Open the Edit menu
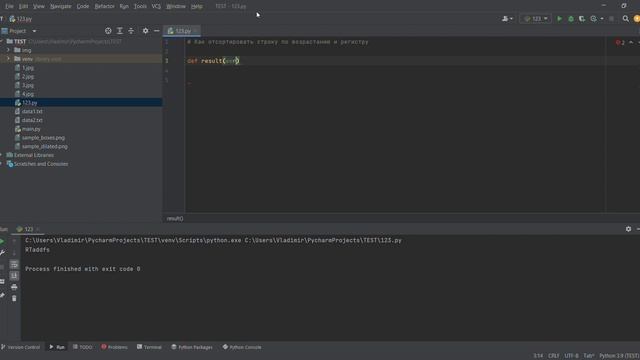The image size is (640, 360). (24, 7)
